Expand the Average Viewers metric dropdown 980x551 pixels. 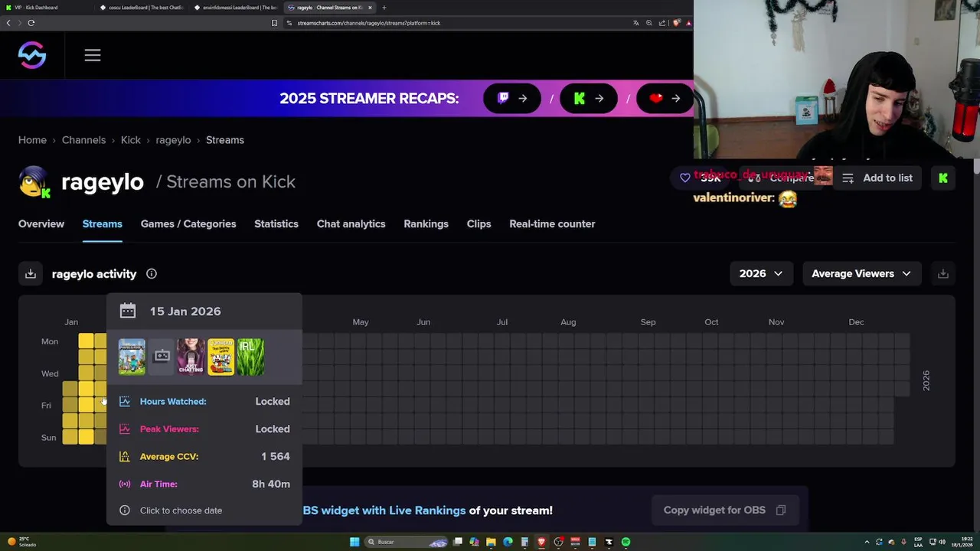[861, 274]
